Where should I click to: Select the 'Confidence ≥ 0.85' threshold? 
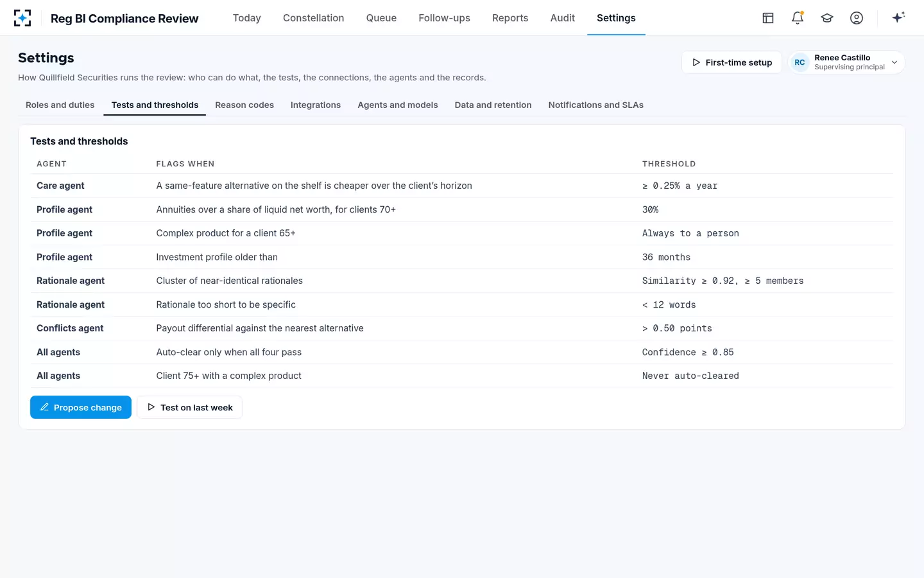point(688,352)
